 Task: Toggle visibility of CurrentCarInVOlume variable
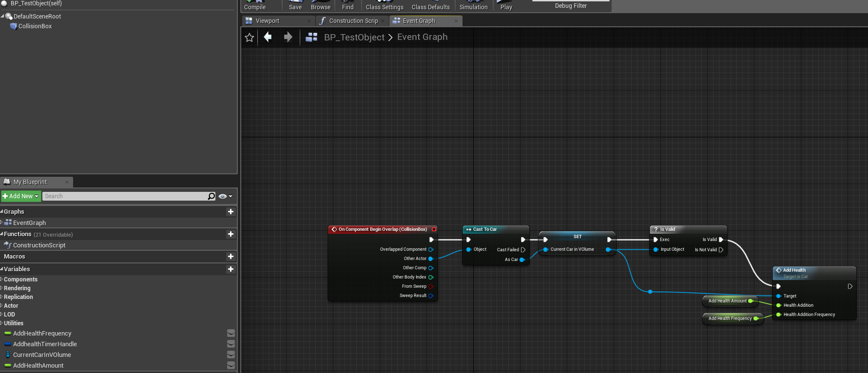click(x=231, y=355)
